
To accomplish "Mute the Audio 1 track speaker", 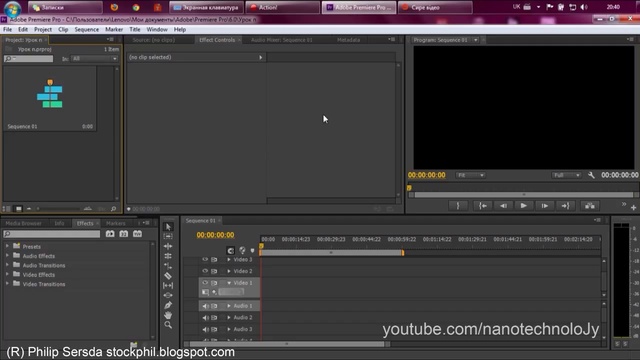I will [205, 306].
